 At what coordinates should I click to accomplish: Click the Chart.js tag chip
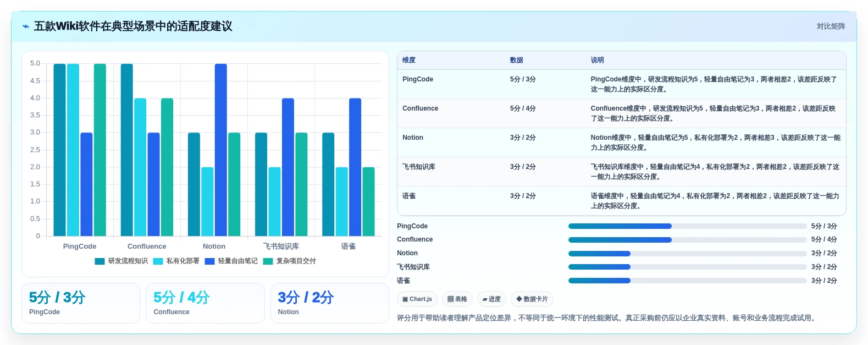pyautogui.click(x=417, y=299)
